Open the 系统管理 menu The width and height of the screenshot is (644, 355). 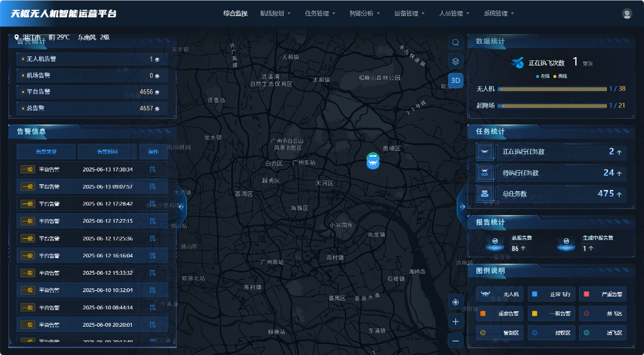click(498, 13)
